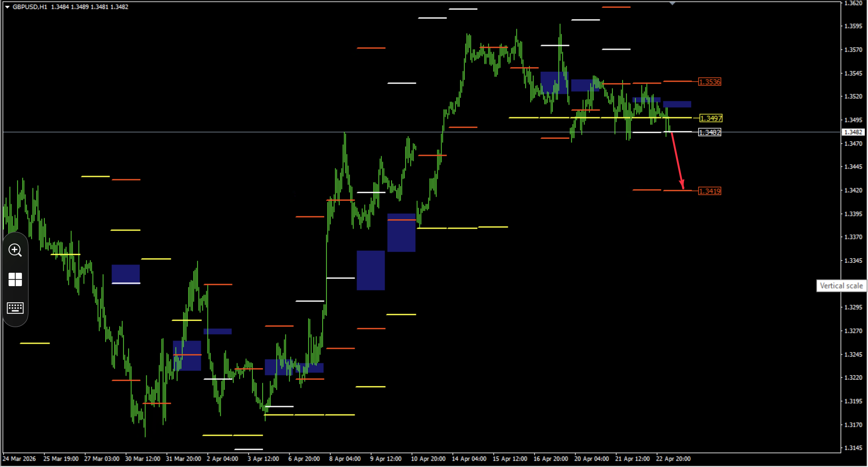
Task: Click the 1.3570 value on price scale
Action: click(x=853, y=50)
